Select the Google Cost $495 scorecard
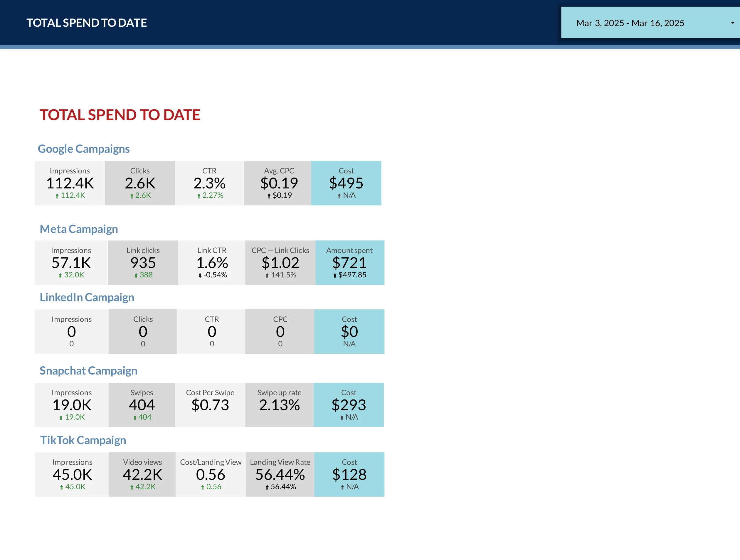Viewport: 740px width, 560px height. click(x=346, y=183)
